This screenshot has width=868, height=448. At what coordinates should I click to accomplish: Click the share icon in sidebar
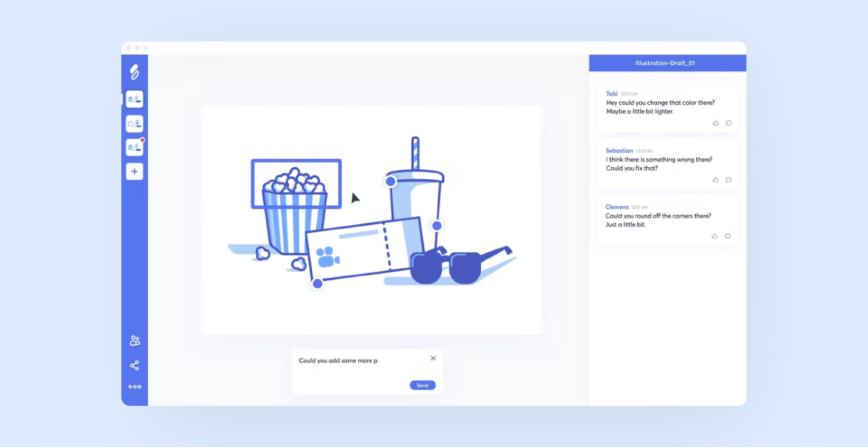point(134,365)
